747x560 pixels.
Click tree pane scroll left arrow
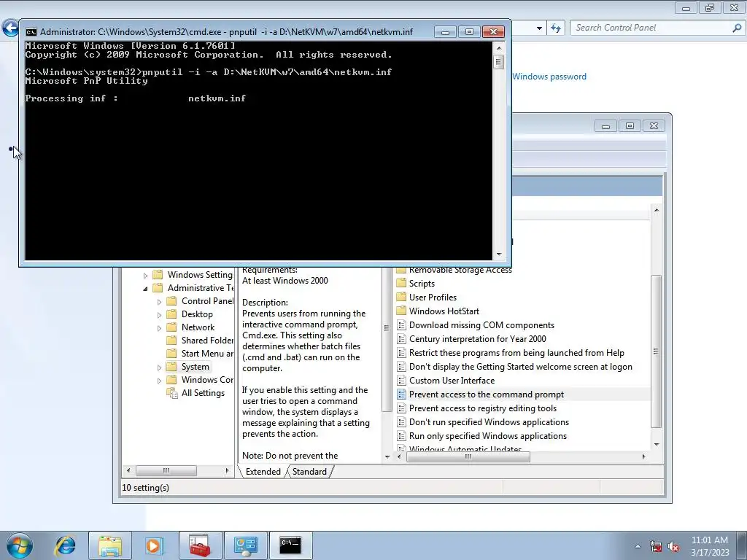128,470
